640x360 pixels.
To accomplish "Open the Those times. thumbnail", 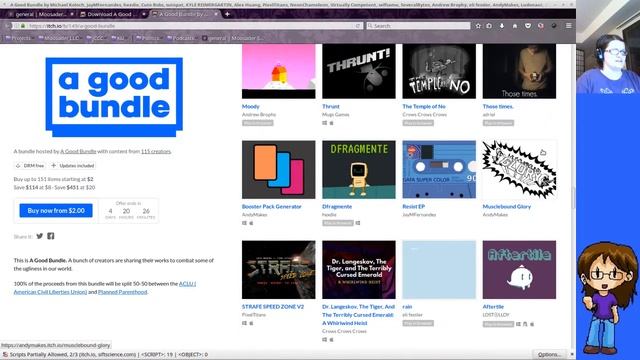I will click(519, 71).
